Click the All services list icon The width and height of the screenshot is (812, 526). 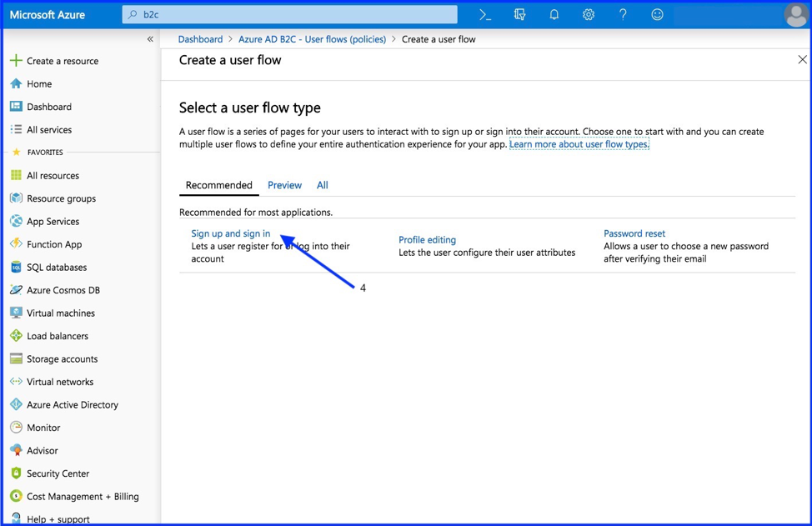click(16, 129)
